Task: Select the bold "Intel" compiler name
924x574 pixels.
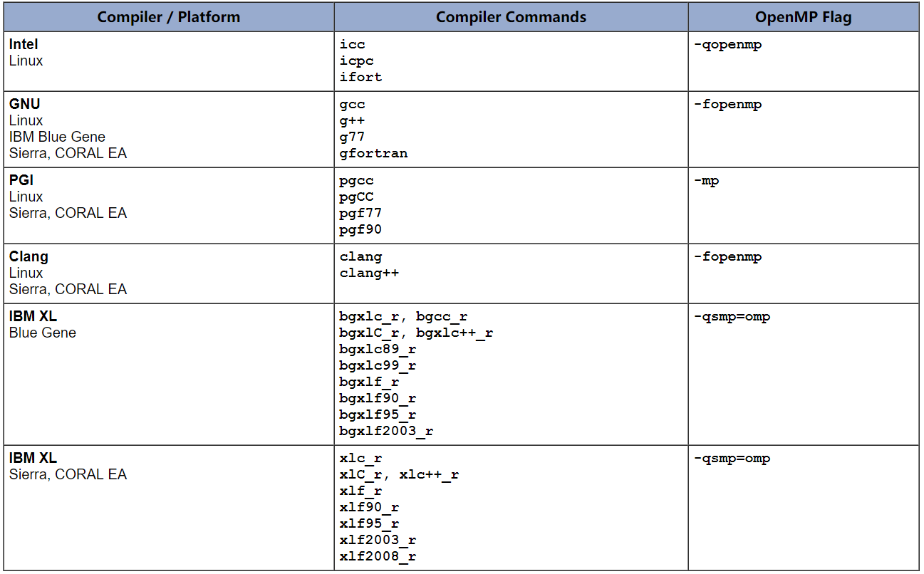Action: [x=24, y=44]
